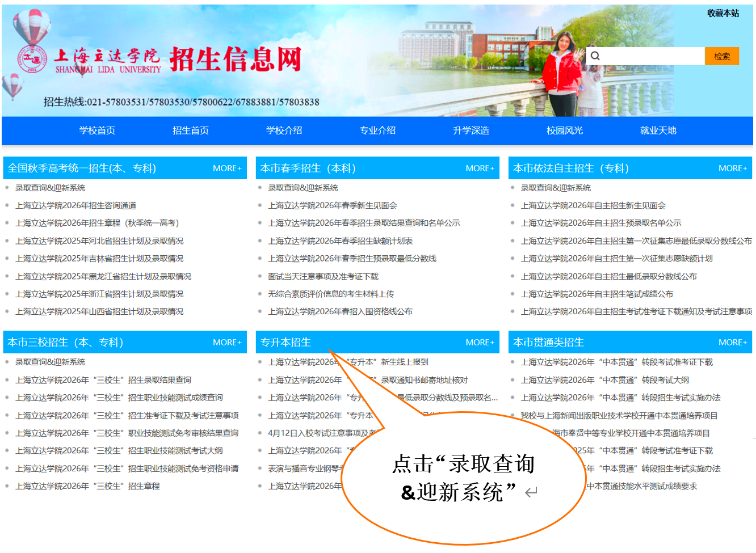Open 2025年黑龙江省招生计划及录取情况

coord(103,276)
